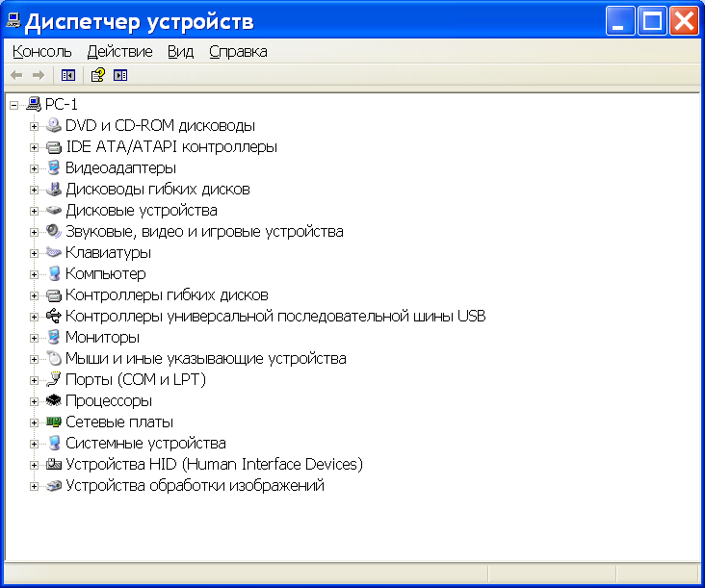Click the Back arrow toolbar button
The image size is (705, 588).
pos(16,75)
